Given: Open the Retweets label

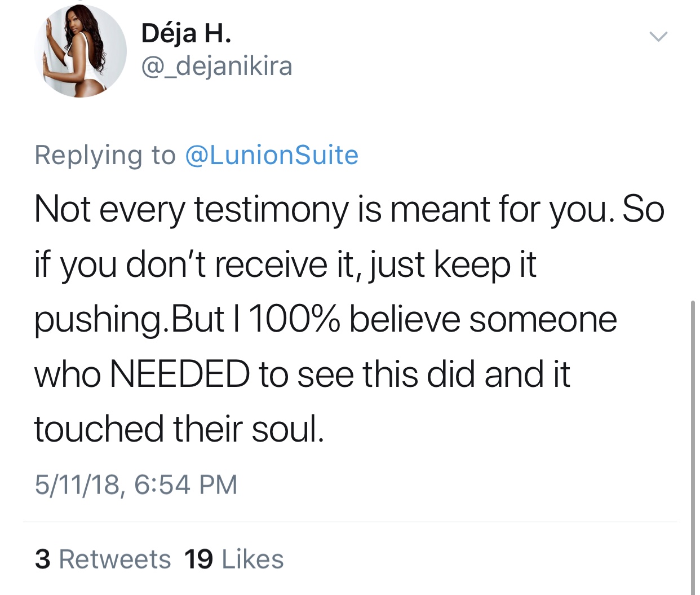Looking at the screenshot, I should [x=114, y=559].
